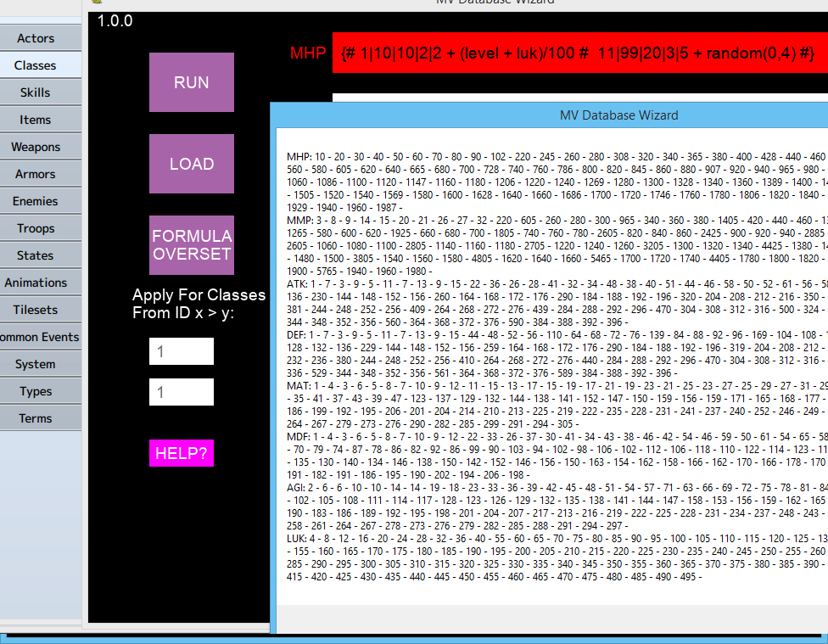The height and width of the screenshot is (644, 828).
Task: Open the Types tab
Action: tap(34, 390)
